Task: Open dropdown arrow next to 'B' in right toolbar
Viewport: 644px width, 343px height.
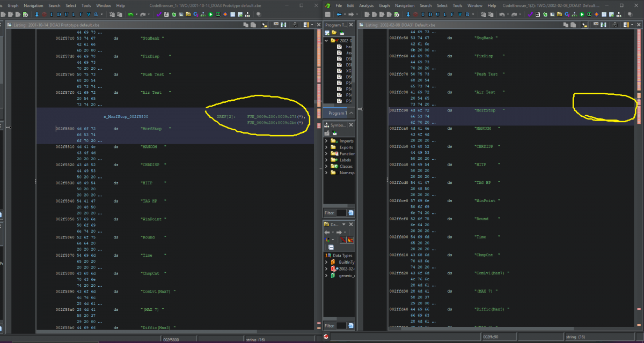Action: pos(473,14)
